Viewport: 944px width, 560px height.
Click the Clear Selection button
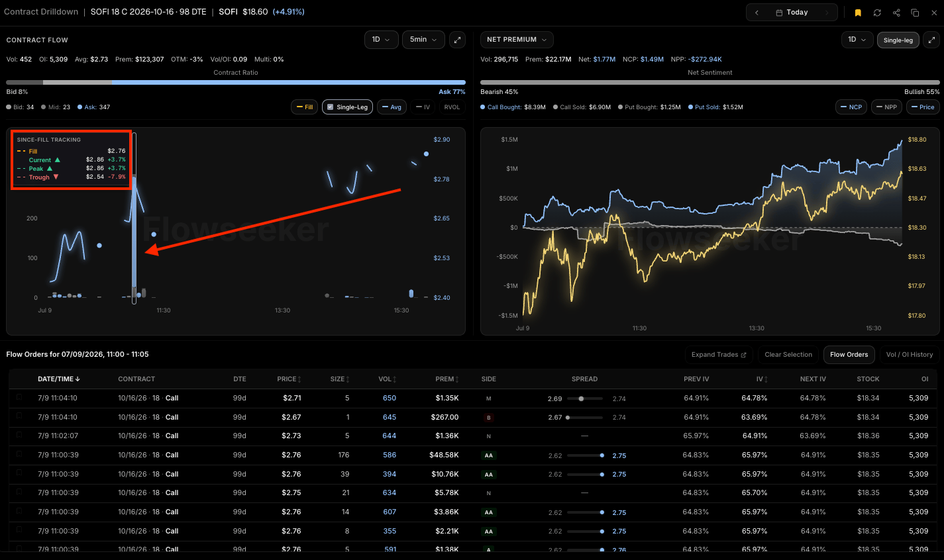click(x=788, y=355)
